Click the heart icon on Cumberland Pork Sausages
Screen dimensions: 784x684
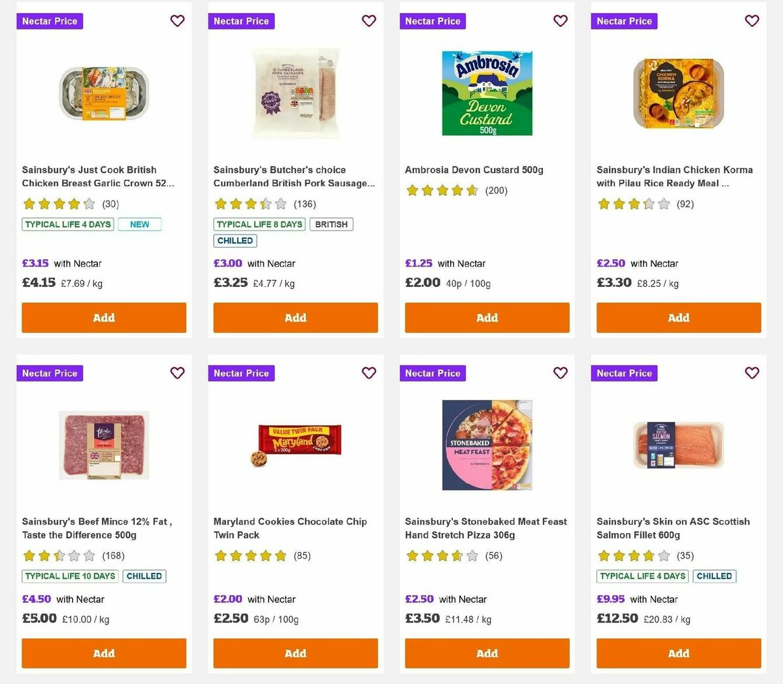(368, 20)
